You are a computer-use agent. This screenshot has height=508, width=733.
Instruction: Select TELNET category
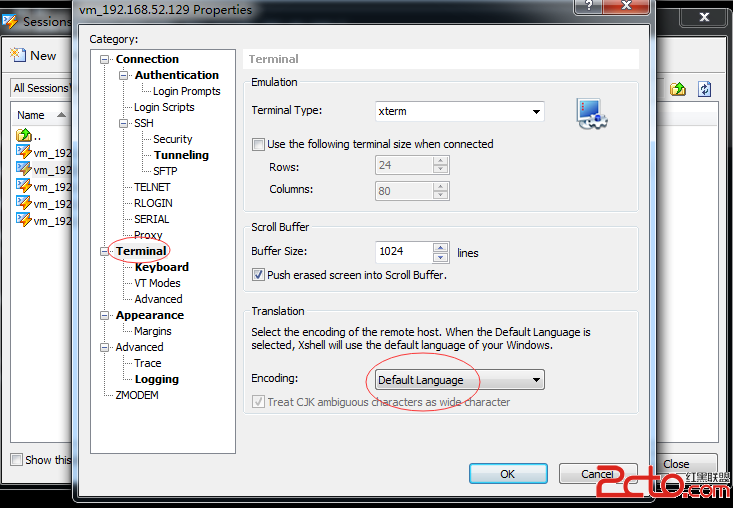click(x=152, y=187)
